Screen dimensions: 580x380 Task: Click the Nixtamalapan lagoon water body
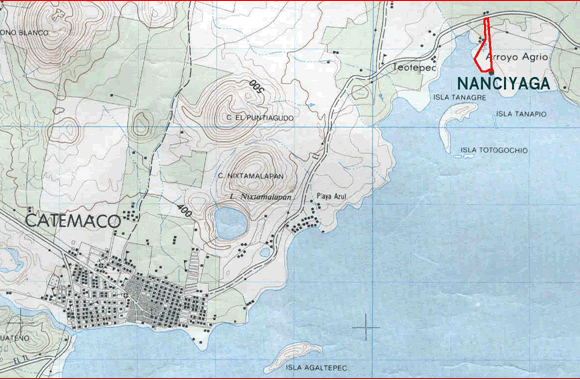231,223
